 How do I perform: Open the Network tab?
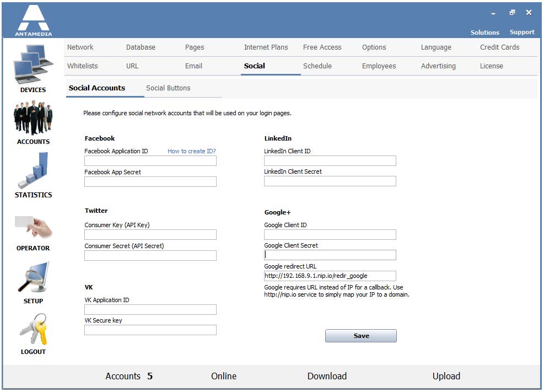[80, 47]
